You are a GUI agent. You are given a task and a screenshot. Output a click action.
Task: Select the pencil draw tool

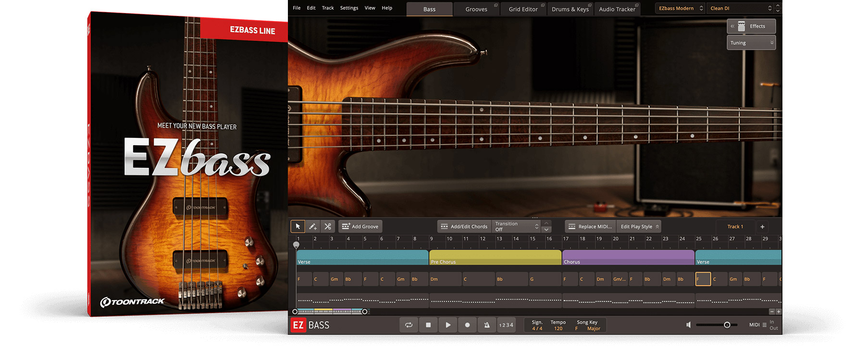point(313,226)
